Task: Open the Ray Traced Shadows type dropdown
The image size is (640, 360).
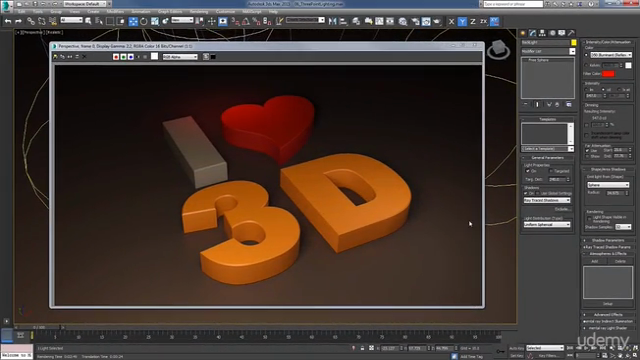Action: [x=547, y=200]
